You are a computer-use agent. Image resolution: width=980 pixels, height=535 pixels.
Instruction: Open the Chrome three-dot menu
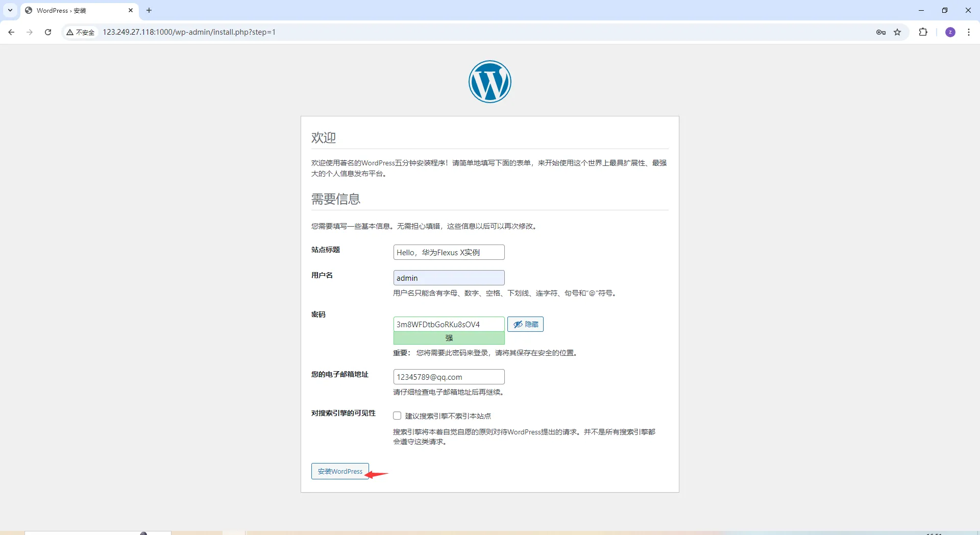coord(969,32)
